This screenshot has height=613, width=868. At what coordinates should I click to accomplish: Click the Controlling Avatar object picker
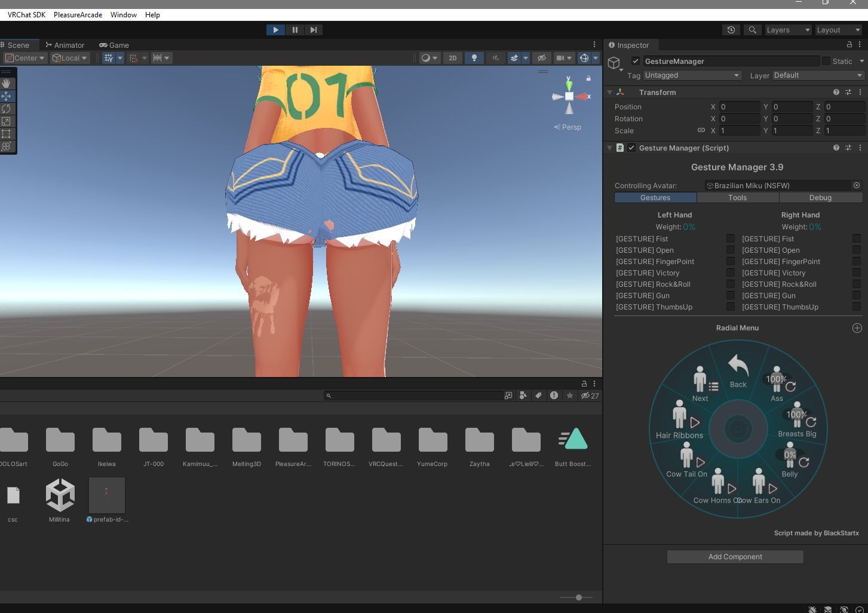[857, 185]
